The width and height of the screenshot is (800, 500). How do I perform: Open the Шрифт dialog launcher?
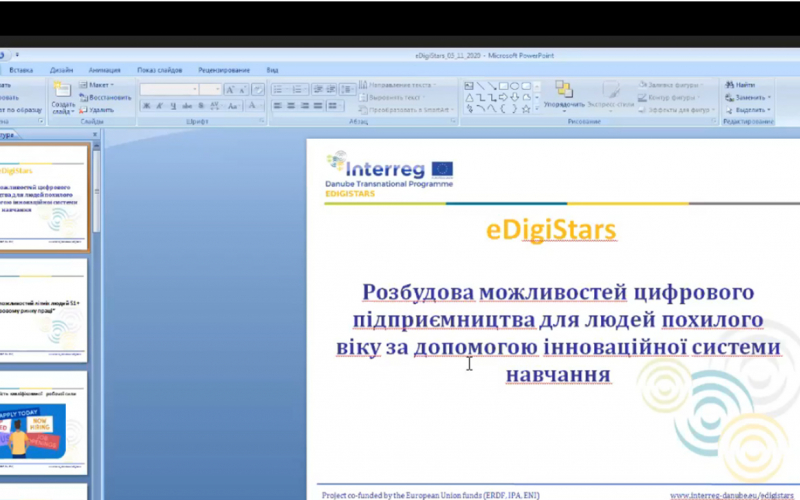pyautogui.click(x=262, y=121)
